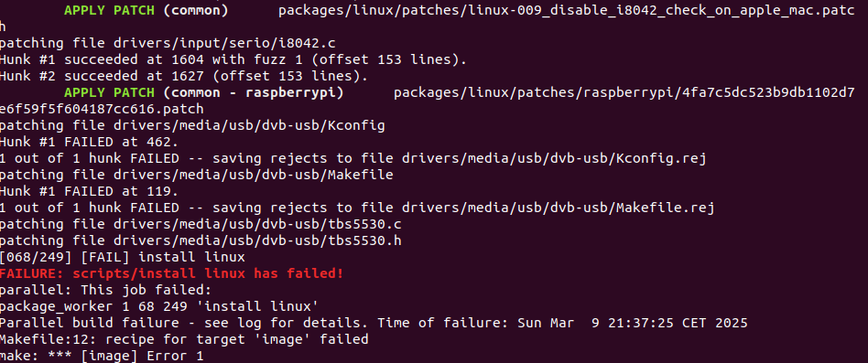Click the linux-009_disable_i8042_check_on_apple_mac patch path
This screenshot has width=868, height=363.
(x=566, y=10)
